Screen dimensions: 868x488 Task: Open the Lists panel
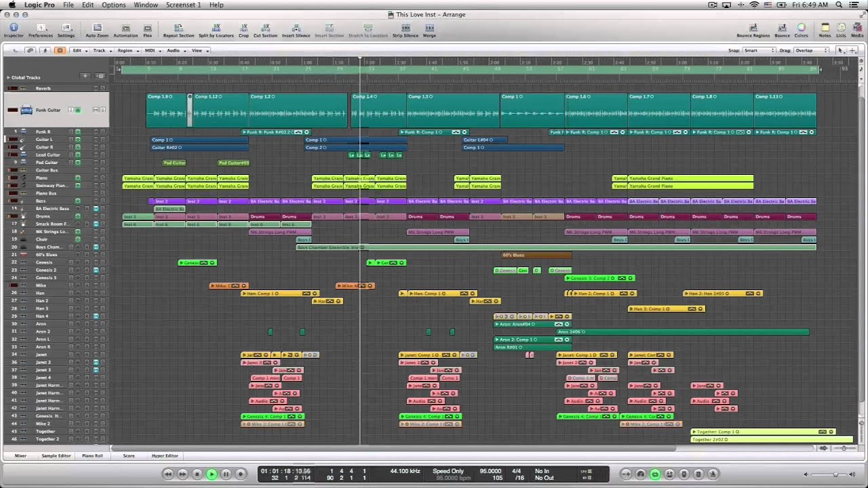tap(841, 30)
